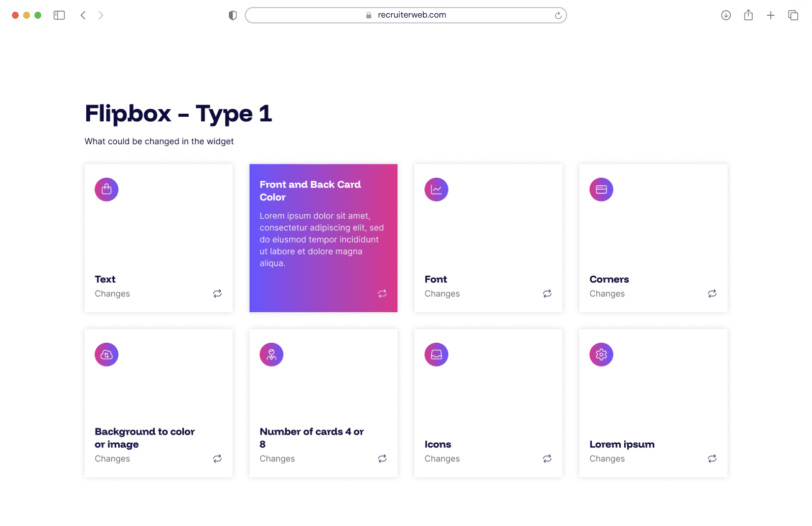Flip the Icons card with the flip control
Viewport: 812px width, 526px height.
(547, 458)
